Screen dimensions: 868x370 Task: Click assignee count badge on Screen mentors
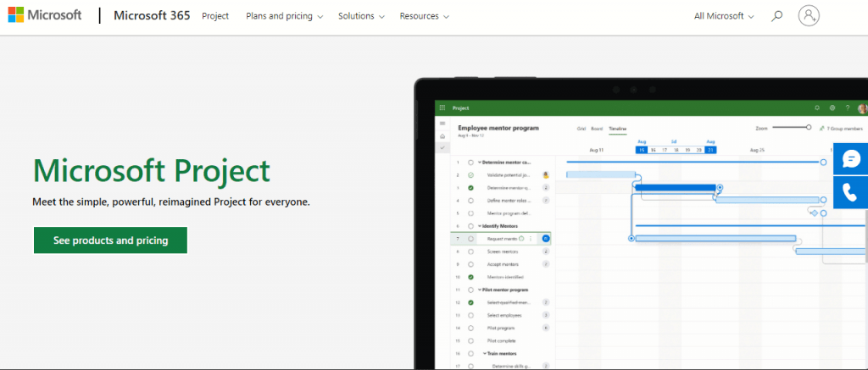click(546, 251)
